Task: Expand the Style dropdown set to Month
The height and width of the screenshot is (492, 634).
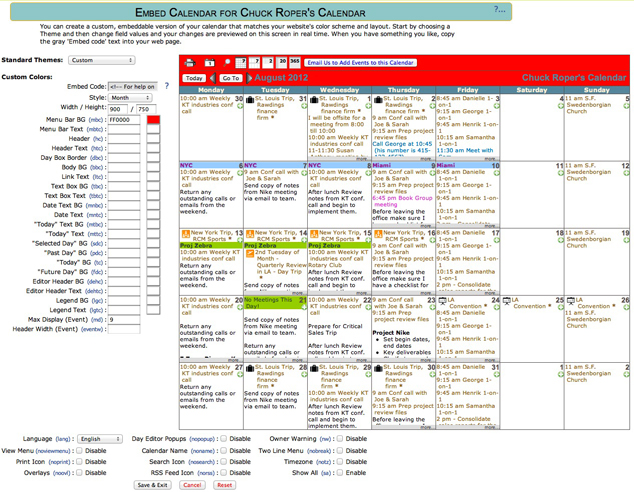Action: pyautogui.click(x=130, y=98)
